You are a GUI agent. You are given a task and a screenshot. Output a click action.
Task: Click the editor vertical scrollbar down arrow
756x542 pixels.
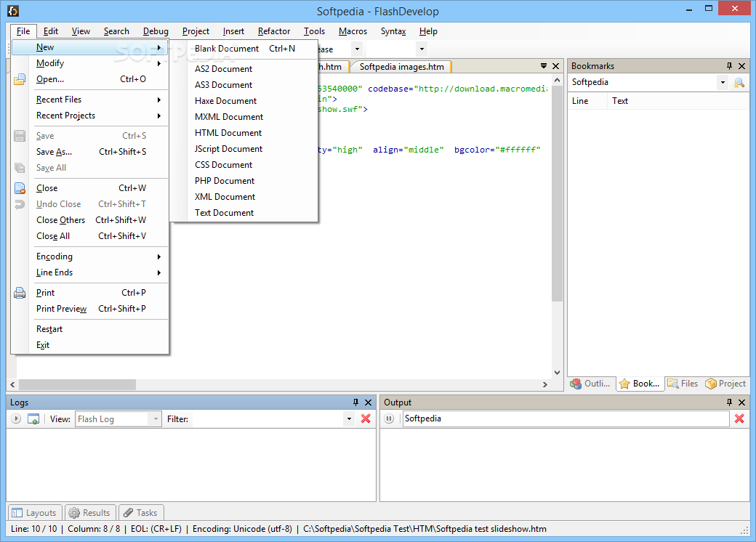pos(557,373)
